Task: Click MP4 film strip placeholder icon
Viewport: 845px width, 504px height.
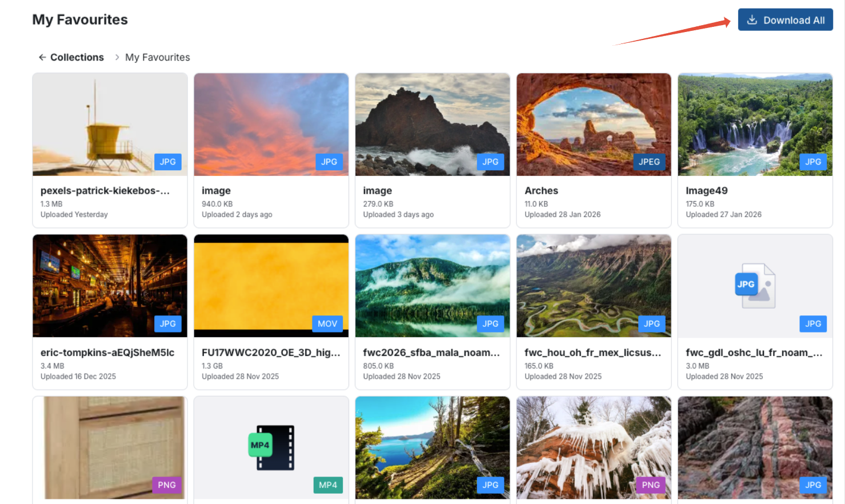Action: pyautogui.click(x=271, y=447)
